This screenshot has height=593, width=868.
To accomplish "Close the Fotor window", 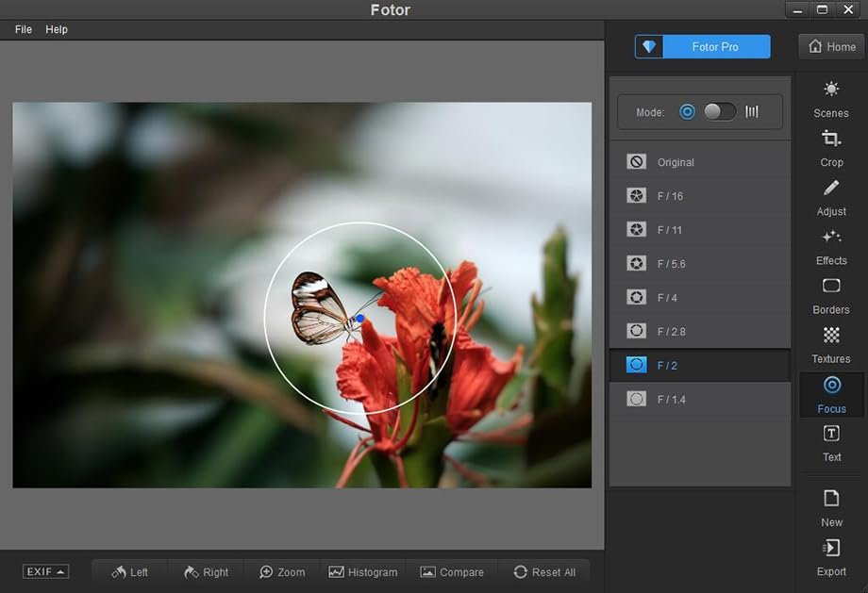I will (848, 9).
